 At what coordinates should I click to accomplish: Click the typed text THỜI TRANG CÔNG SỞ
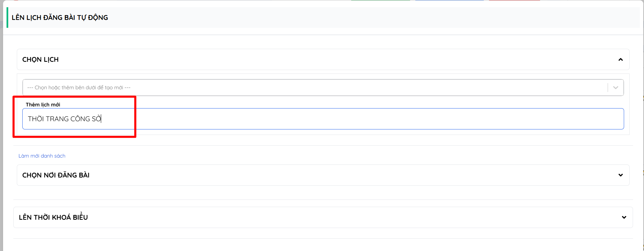click(x=64, y=119)
